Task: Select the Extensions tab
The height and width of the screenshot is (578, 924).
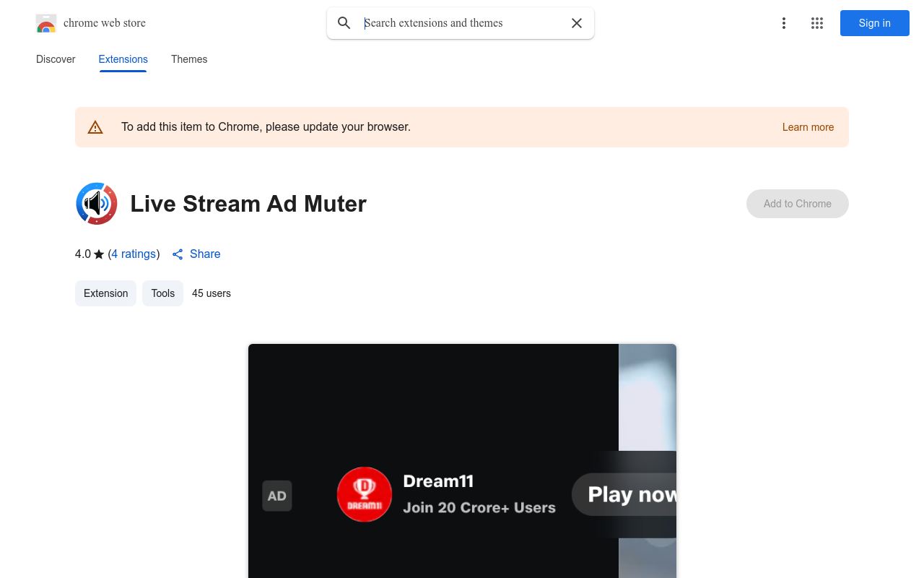Action: tap(123, 59)
